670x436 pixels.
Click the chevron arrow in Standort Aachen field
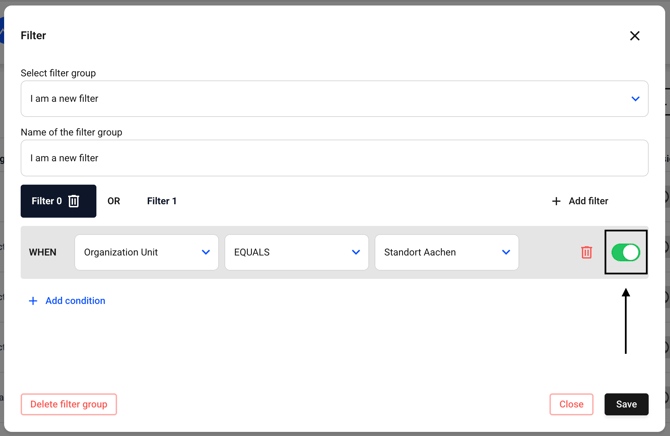click(506, 253)
